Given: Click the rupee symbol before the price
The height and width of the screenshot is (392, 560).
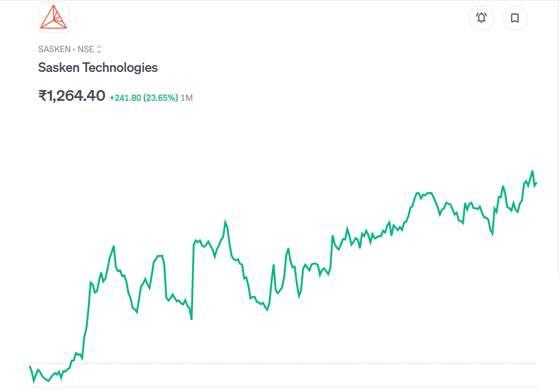Looking at the screenshot, I should tap(42, 96).
